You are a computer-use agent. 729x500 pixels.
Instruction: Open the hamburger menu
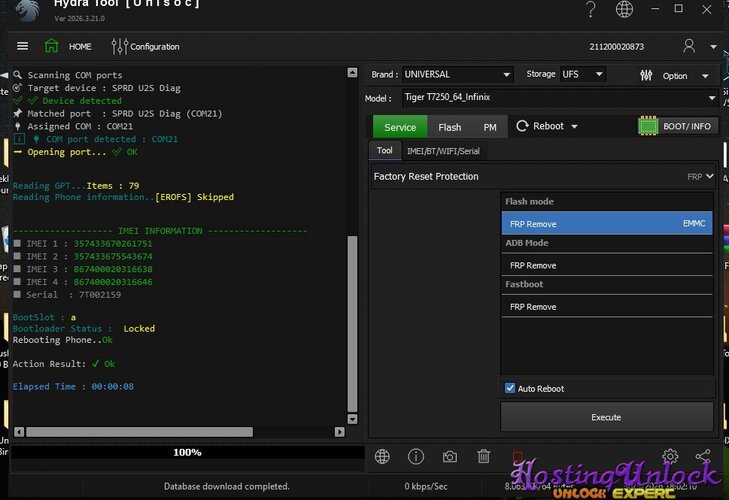22,46
